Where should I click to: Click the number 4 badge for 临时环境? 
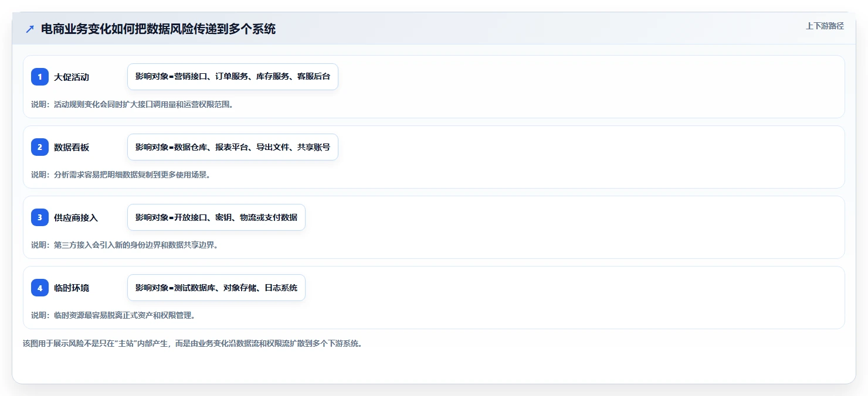click(x=40, y=288)
